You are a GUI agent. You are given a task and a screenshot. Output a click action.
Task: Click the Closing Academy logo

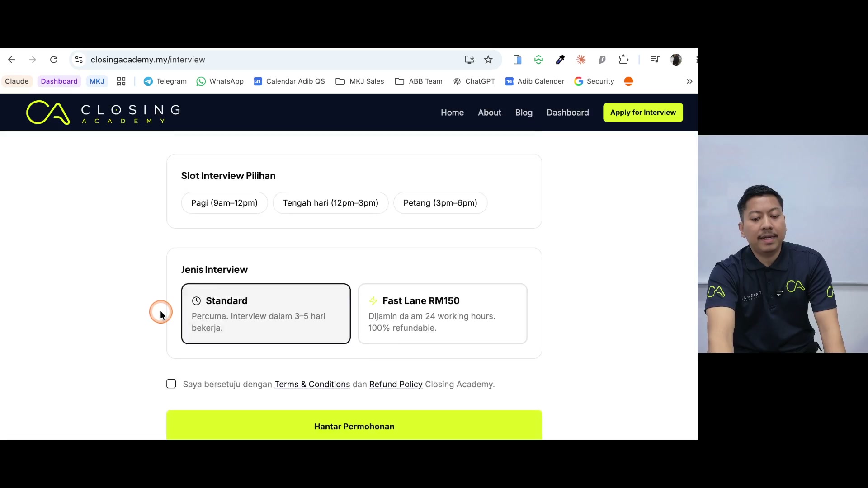click(103, 113)
